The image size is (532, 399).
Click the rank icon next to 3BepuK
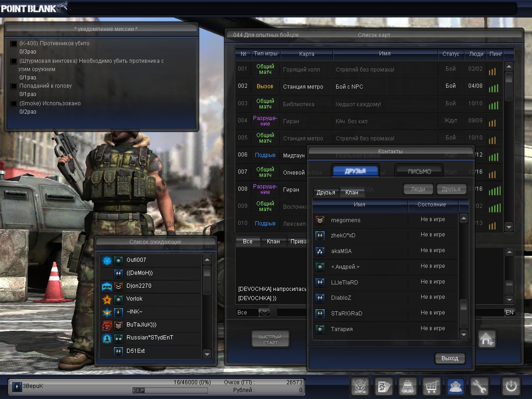point(17,387)
